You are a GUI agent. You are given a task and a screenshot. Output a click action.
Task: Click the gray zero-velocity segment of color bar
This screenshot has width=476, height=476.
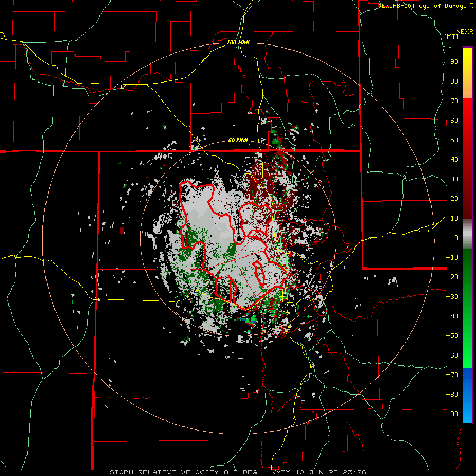click(467, 234)
